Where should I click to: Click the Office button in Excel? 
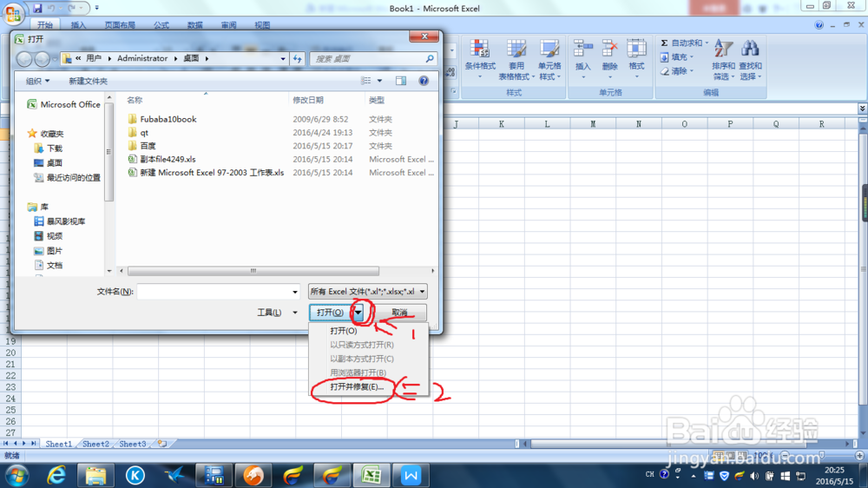click(13, 13)
